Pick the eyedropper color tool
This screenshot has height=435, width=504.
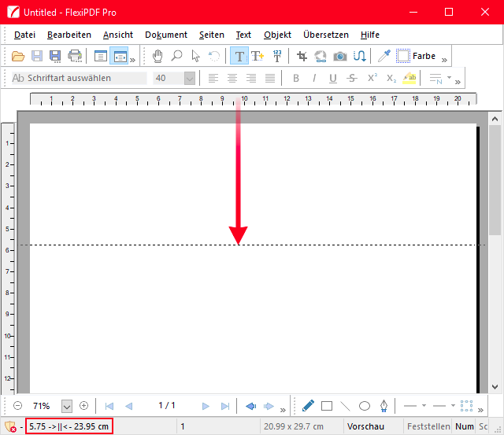coord(384,56)
